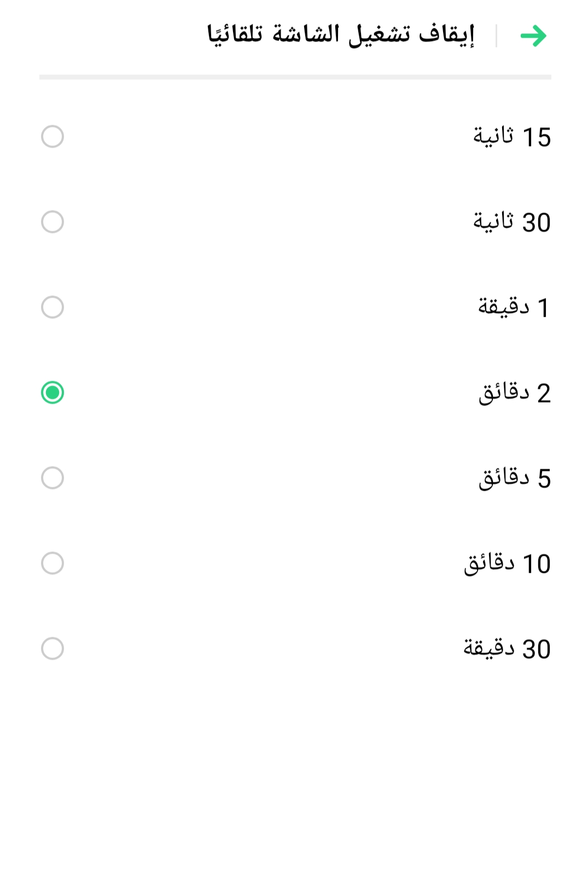Screen dimensions: 588x872
Task: Choose the 30 seconds radio button
Action: click(x=53, y=222)
